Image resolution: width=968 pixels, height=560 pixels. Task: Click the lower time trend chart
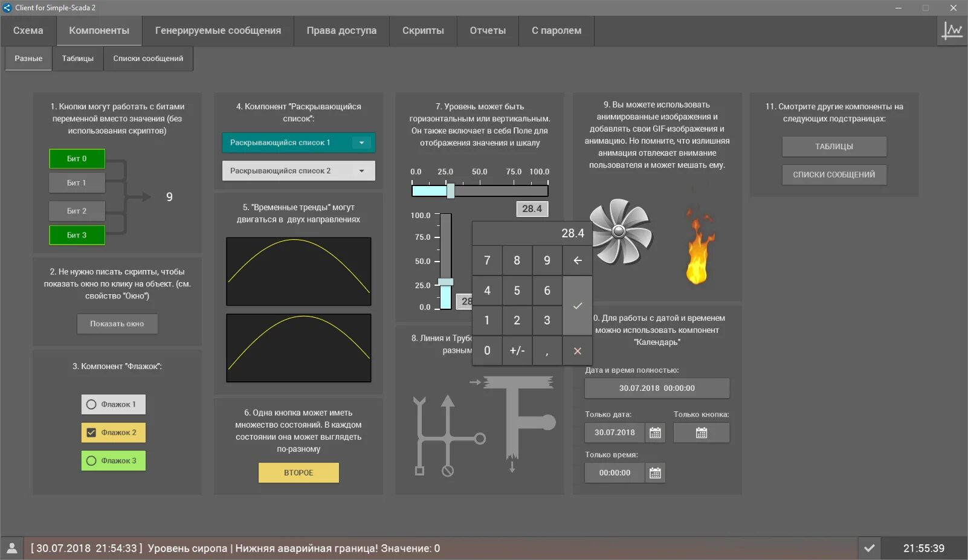(x=298, y=348)
